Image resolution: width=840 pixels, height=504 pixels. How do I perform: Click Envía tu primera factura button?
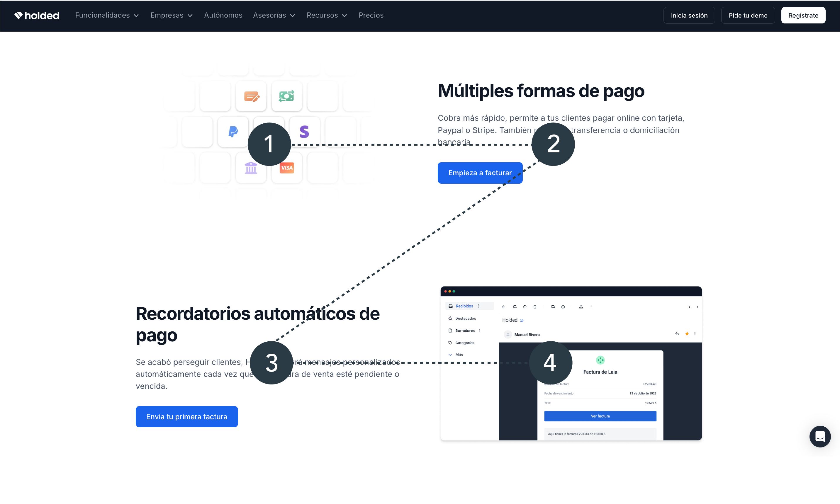click(x=186, y=416)
